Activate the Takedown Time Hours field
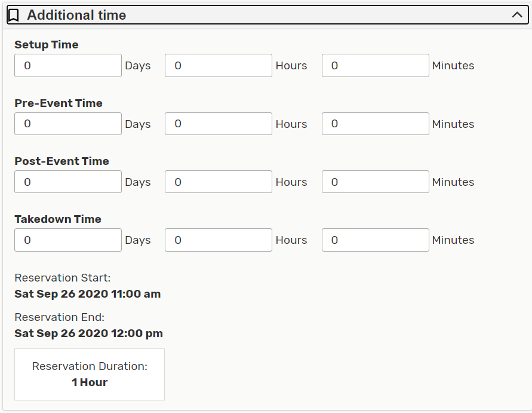The width and height of the screenshot is (532, 413). click(x=219, y=240)
